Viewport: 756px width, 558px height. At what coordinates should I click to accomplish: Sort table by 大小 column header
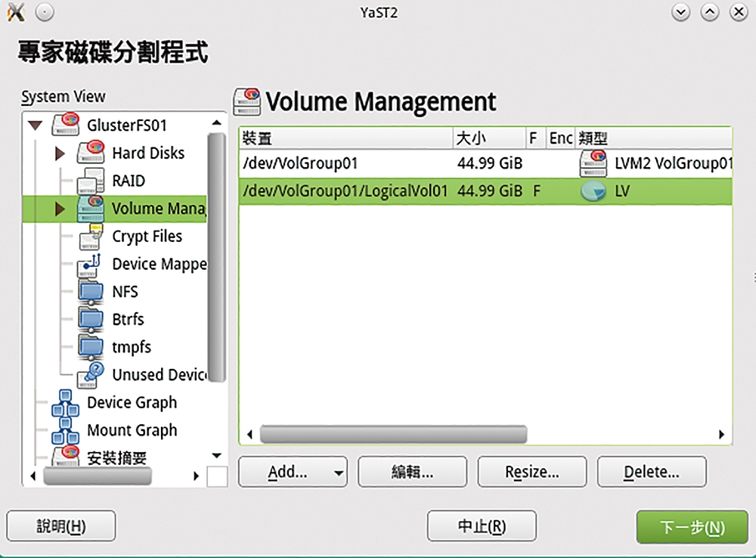pyautogui.click(x=489, y=138)
